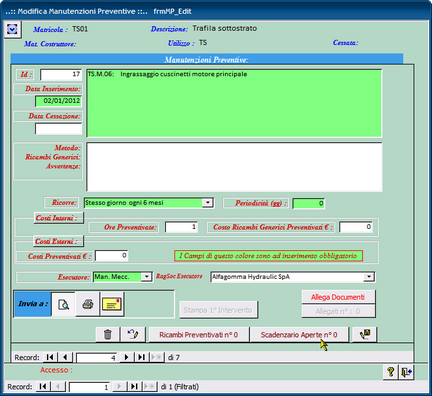
Task: Click 'I Campi di questo colore' notice
Action: point(268,256)
